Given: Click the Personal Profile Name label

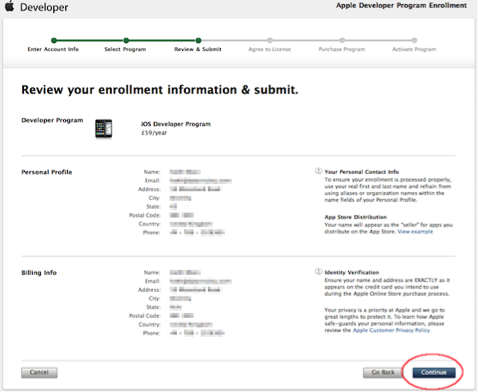Looking at the screenshot, I should click(x=152, y=172).
